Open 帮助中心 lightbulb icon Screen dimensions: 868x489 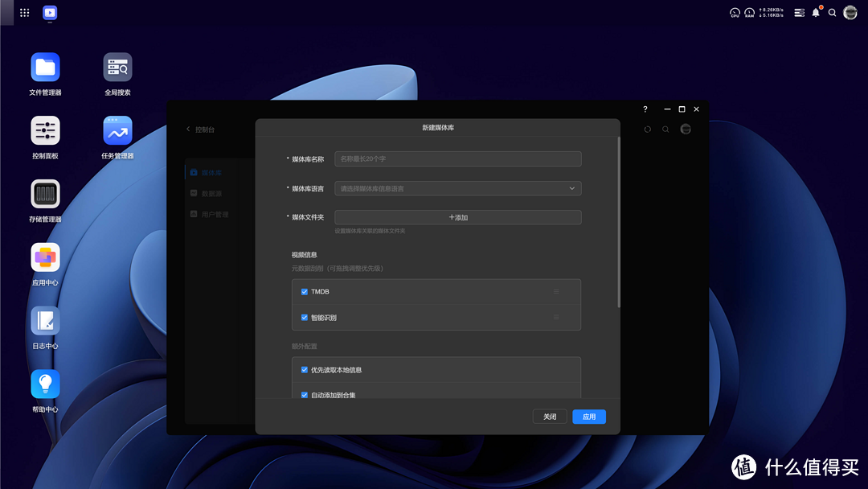pyautogui.click(x=45, y=384)
